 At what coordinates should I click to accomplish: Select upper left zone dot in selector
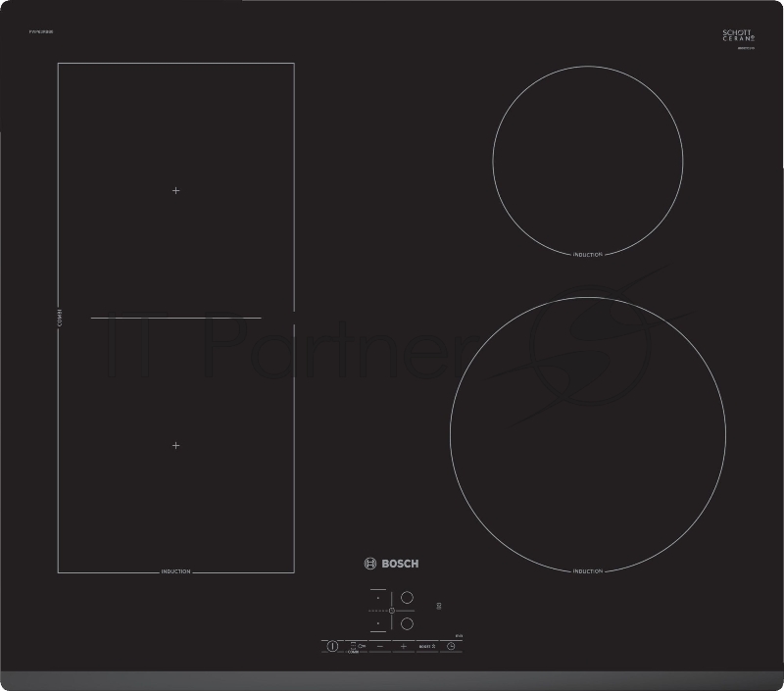coord(377,597)
